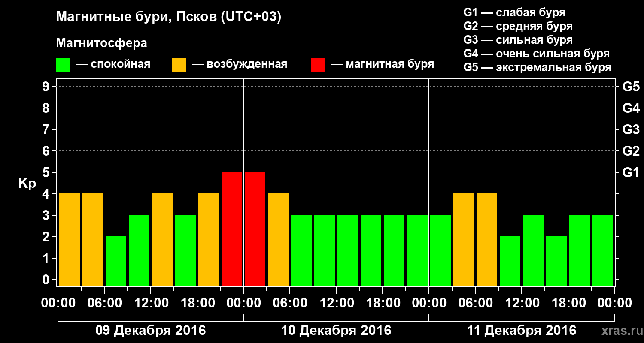Click the «12:00» tick label above 09 Декабря
This screenshot has width=644, height=343.
[x=151, y=303]
